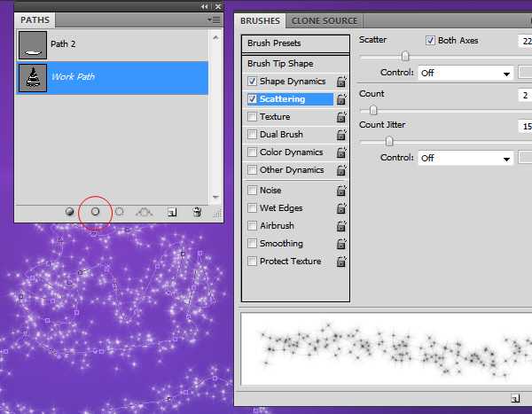
Task: Open Scatter Control dropdown
Action: point(466,74)
